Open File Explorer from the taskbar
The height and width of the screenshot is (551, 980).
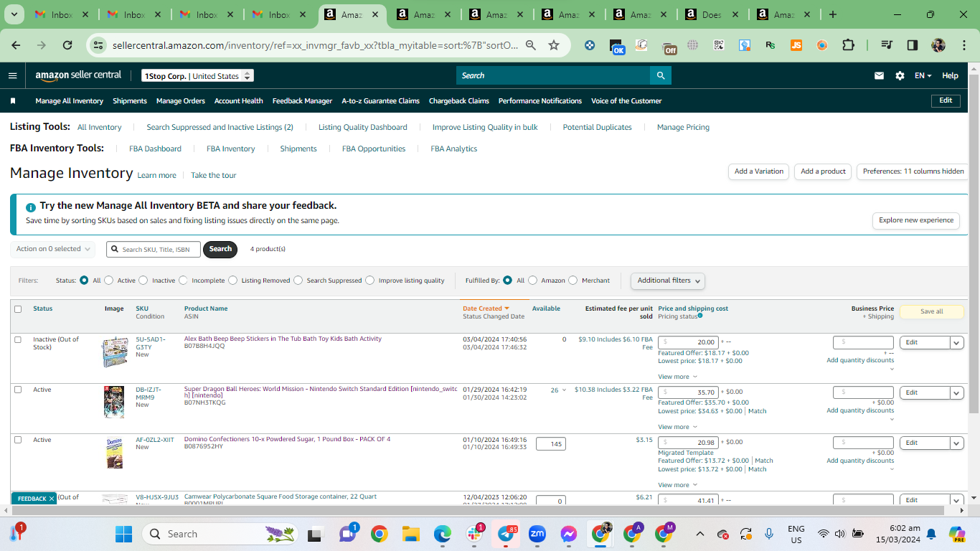[410, 534]
